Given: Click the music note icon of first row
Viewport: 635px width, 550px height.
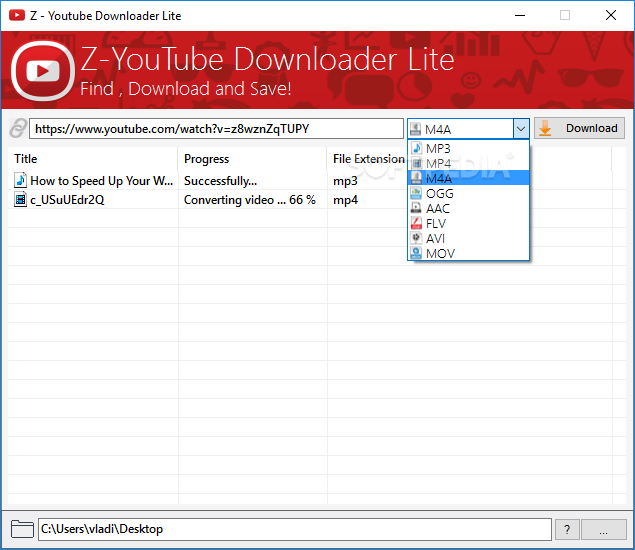Looking at the screenshot, I should 20,180.
